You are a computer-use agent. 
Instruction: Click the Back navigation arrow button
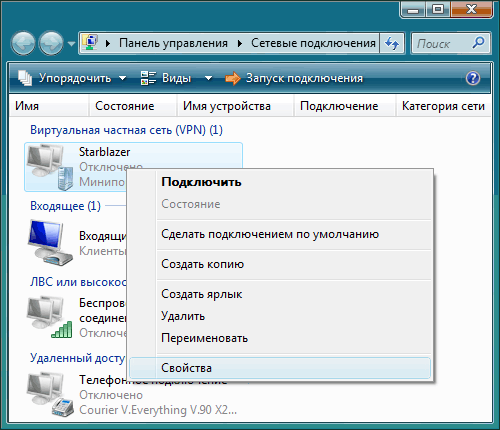click(23, 43)
